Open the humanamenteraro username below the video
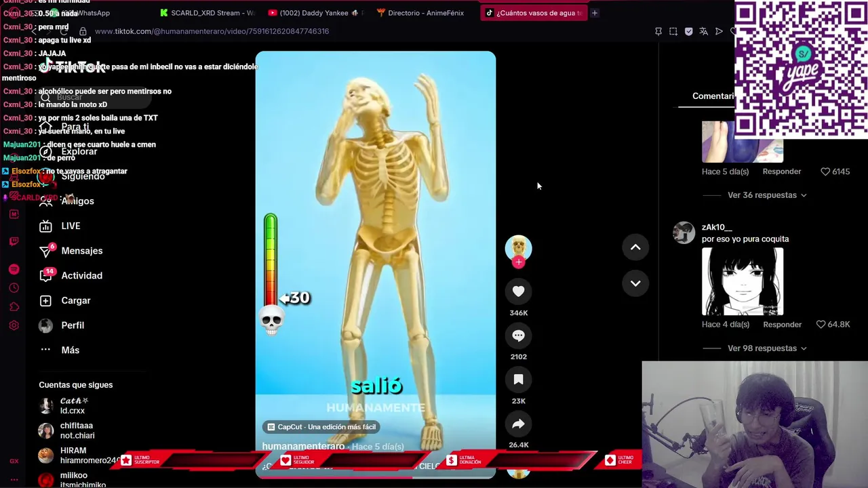 [x=303, y=446]
